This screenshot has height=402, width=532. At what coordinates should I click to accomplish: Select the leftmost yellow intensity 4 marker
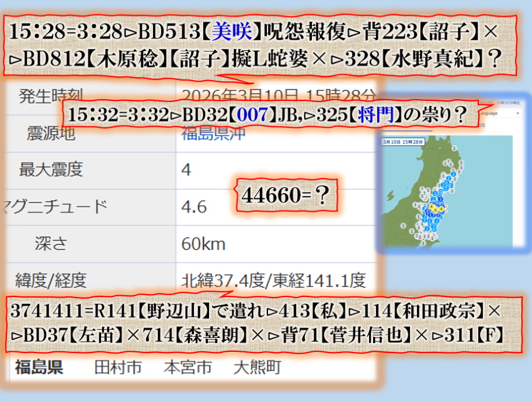[431, 207]
